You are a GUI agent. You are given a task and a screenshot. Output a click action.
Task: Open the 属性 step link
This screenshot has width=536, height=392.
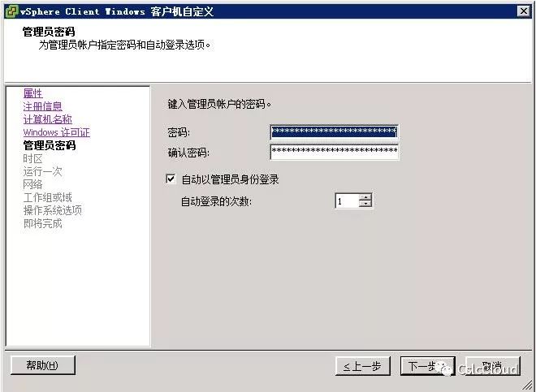[x=32, y=93]
